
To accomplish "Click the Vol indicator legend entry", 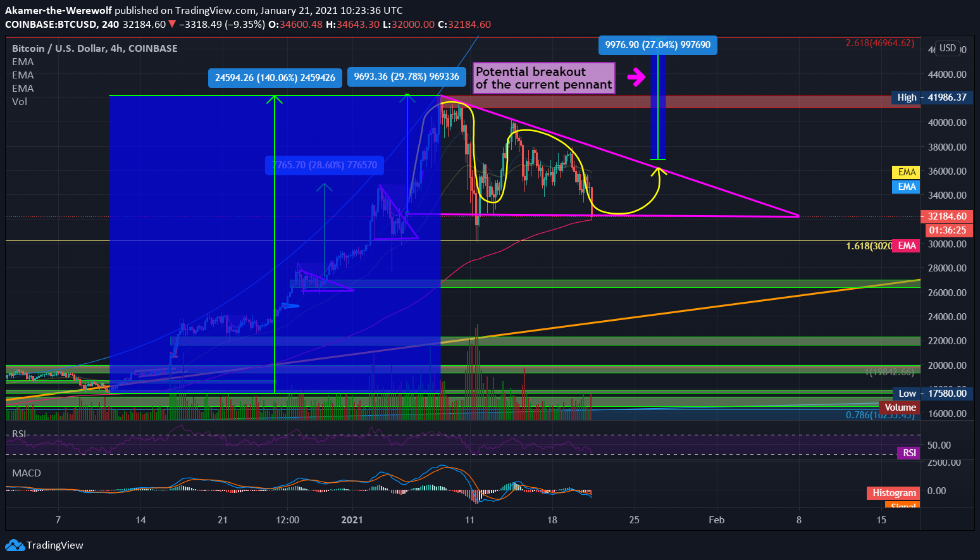I will click(x=20, y=102).
